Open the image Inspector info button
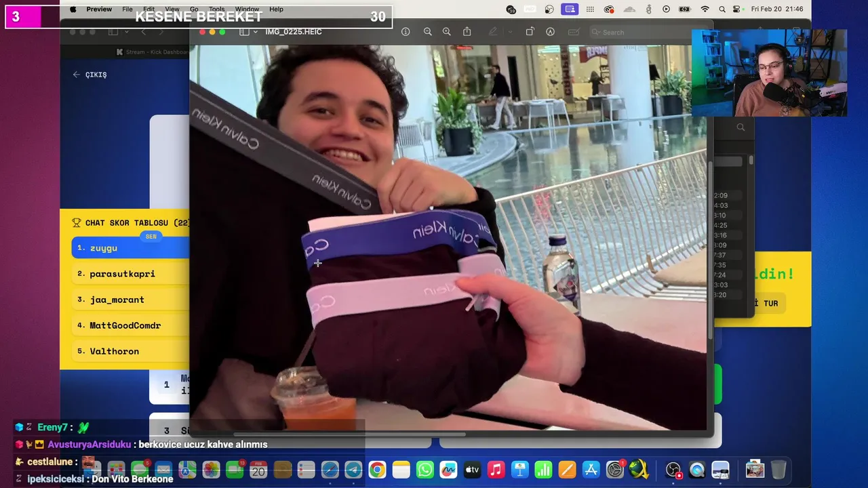Image resolution: width=868 pixels, height=488 pixels. point(406,32)
